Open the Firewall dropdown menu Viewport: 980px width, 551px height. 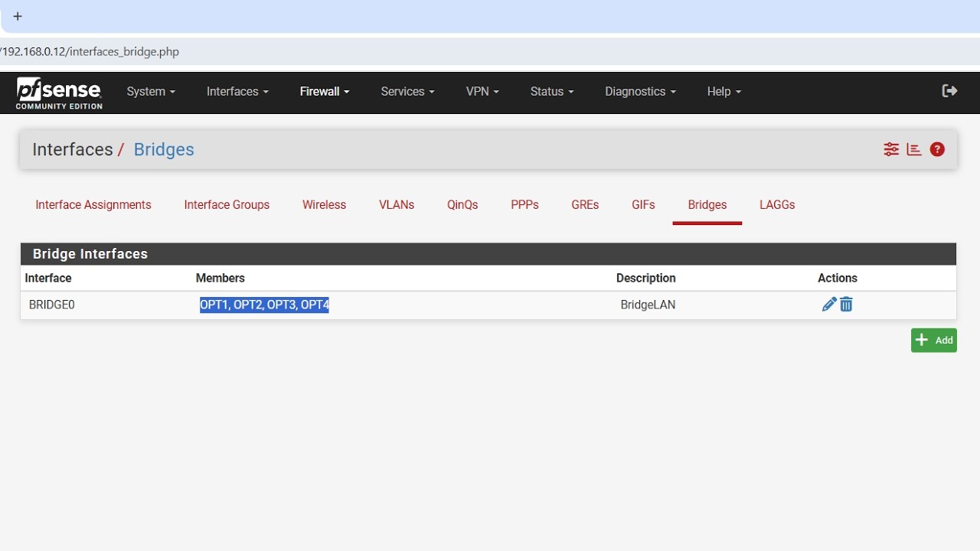coord(325,91)
